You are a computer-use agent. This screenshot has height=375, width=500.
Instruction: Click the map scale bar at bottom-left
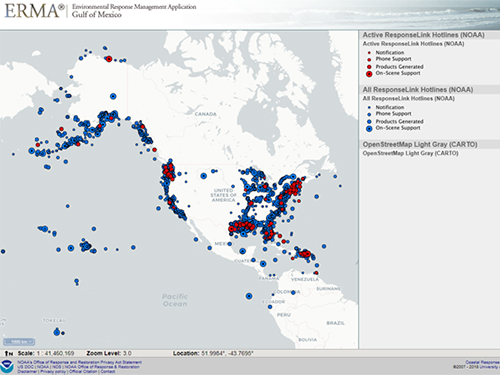19,342
